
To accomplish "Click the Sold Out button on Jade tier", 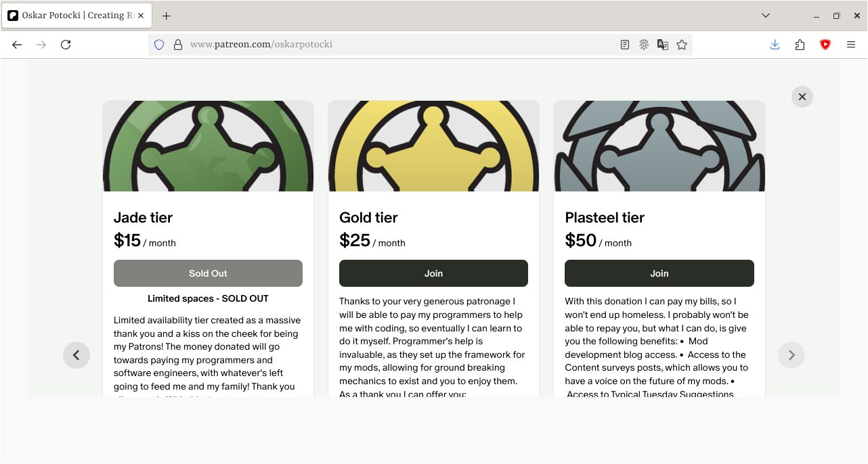I will [208, 273].
